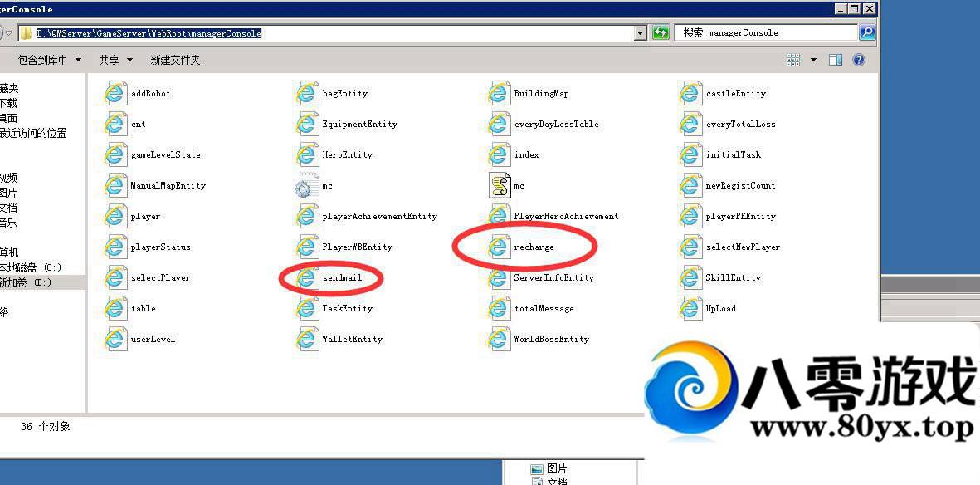Image resolution: width=980 pixels, height=485 pixels.
Task: Select the UpLoad file icon
Action: pyautogui.click(x=690, y=308)
